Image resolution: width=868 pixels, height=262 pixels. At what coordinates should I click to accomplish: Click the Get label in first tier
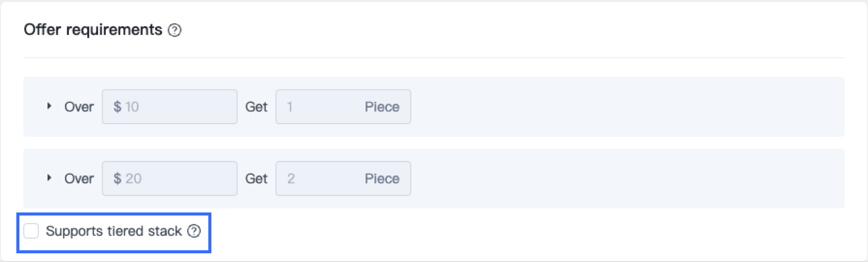click(x=256, y=107)
